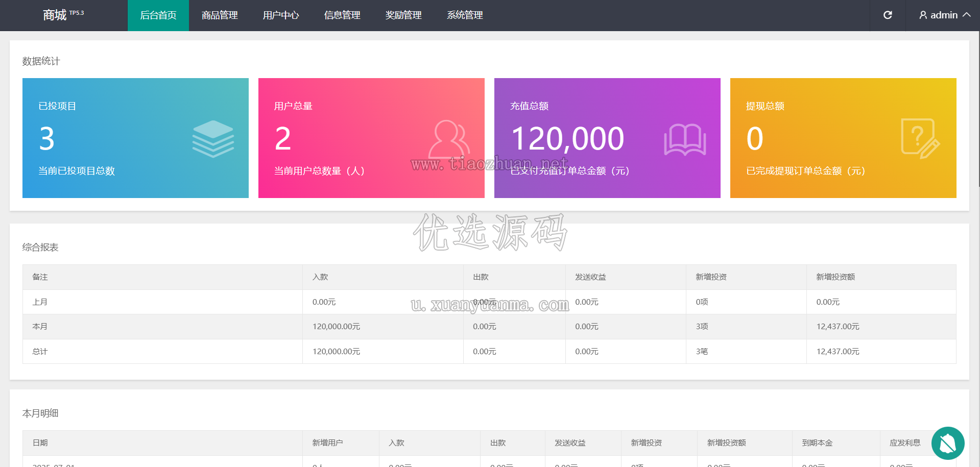980x467 pixels.
Task: Click 本月 新增投资 value 3项
Action: click(x=702, y=327)
